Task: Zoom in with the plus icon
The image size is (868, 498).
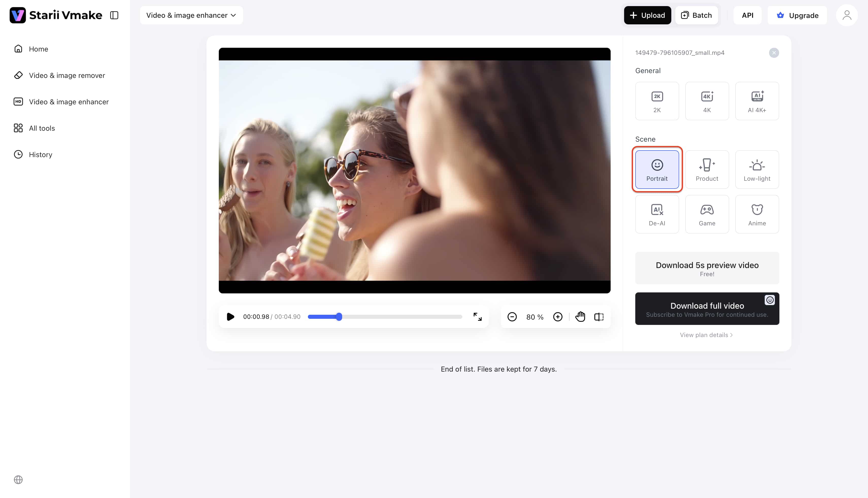Action: pos(557,317)
